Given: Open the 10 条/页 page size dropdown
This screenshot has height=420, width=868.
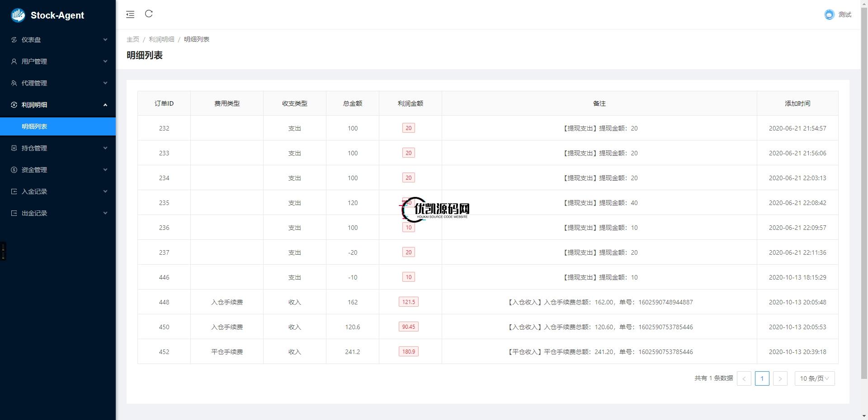Looking at the screenshot, I should tap(814, 378).
